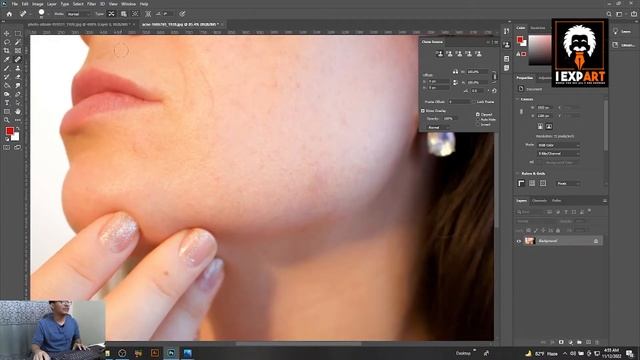Open the Learn panel button
The image size is (640, 360).
[622, 31]
